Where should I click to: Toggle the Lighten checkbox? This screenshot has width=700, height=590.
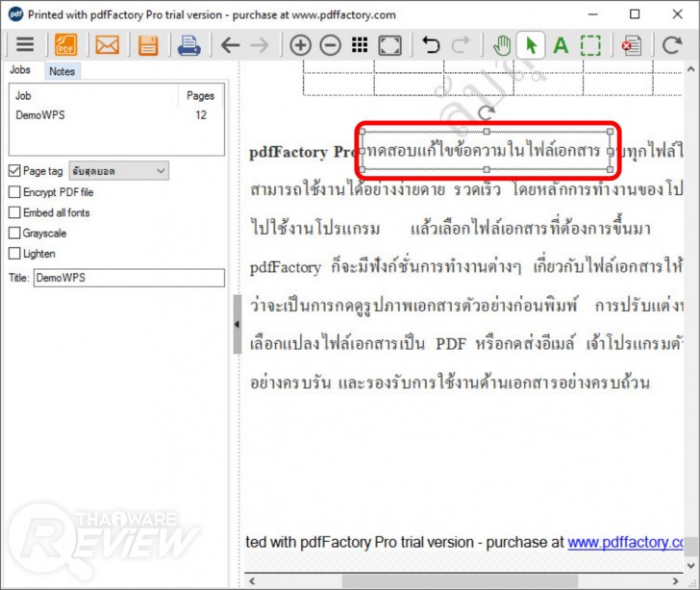[14, 254]
